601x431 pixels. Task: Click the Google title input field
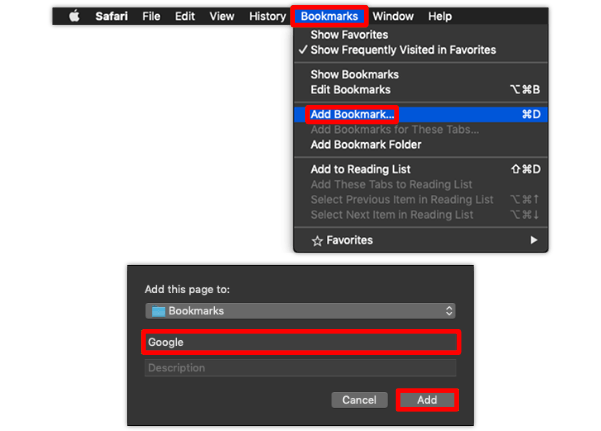[x=301, y=342]
